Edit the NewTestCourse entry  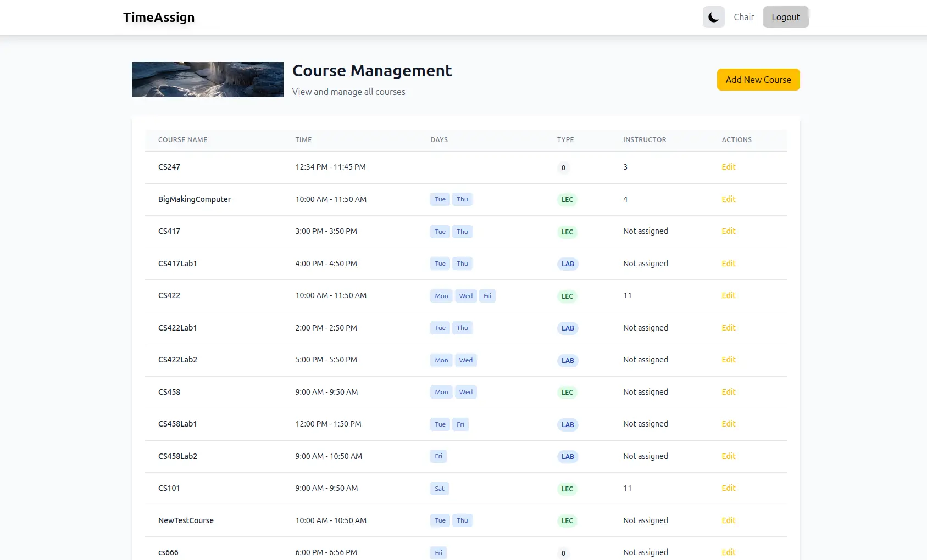click(x=728, y=520)
